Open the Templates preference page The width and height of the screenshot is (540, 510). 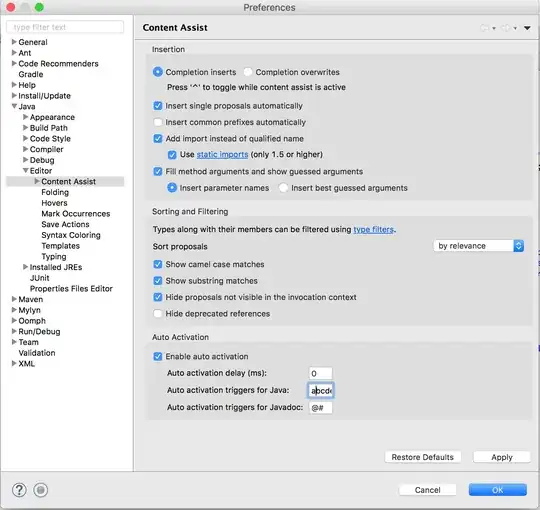click(x=61, y=246)
